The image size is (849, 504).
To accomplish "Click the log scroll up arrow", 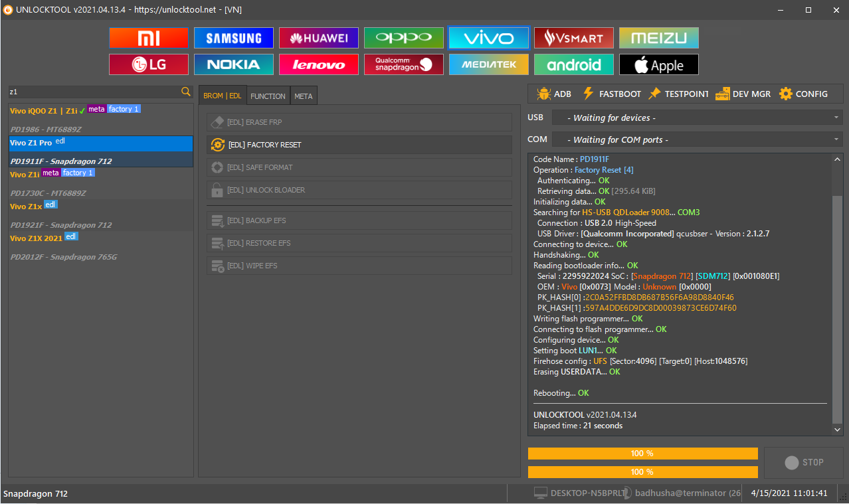I will coord(837,159).
